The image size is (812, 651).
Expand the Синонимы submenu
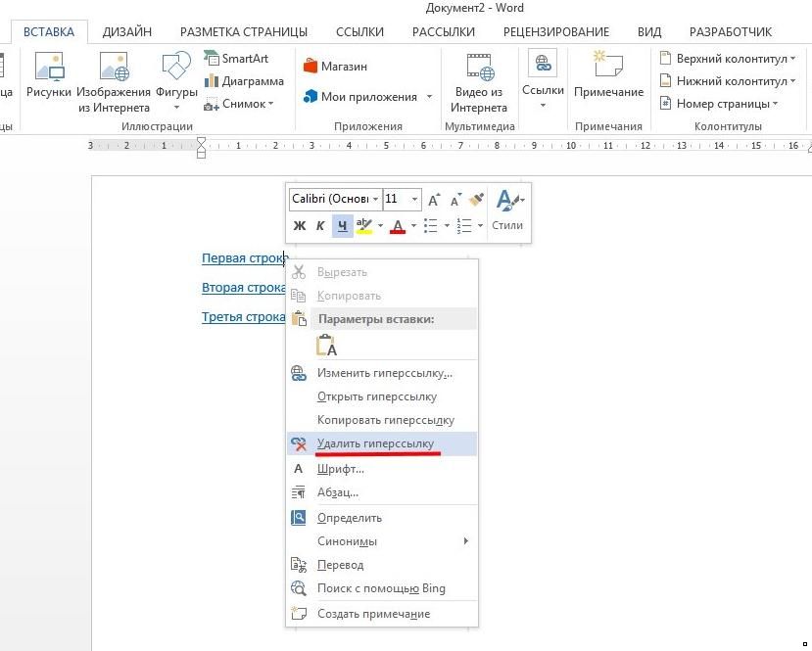tap(382, 541)
